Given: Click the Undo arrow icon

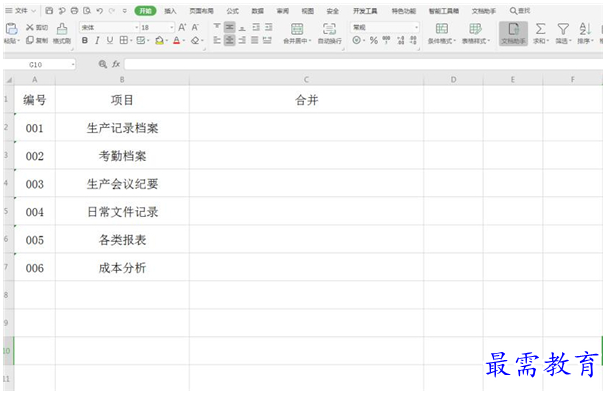Looking at the screenshot, I should (x=99, y=11).
